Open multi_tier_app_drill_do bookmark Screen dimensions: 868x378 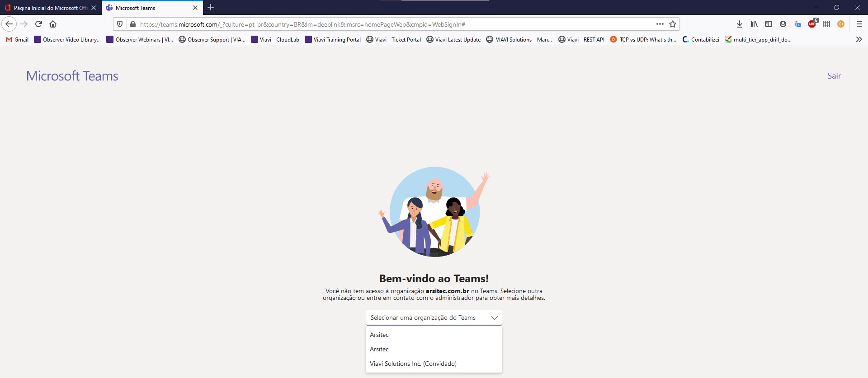pyautogui.click(x=758, y=39)
